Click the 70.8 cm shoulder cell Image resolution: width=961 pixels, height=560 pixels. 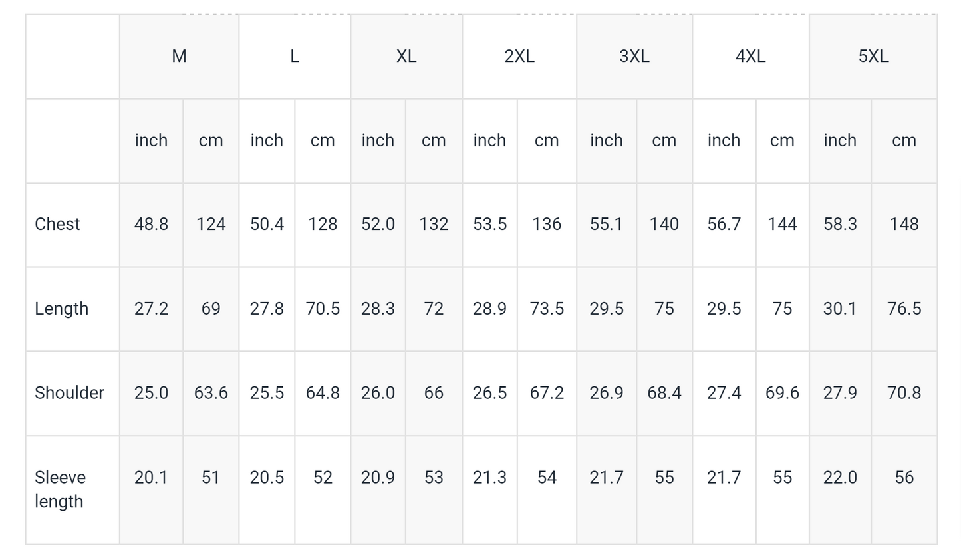[904, 393]
